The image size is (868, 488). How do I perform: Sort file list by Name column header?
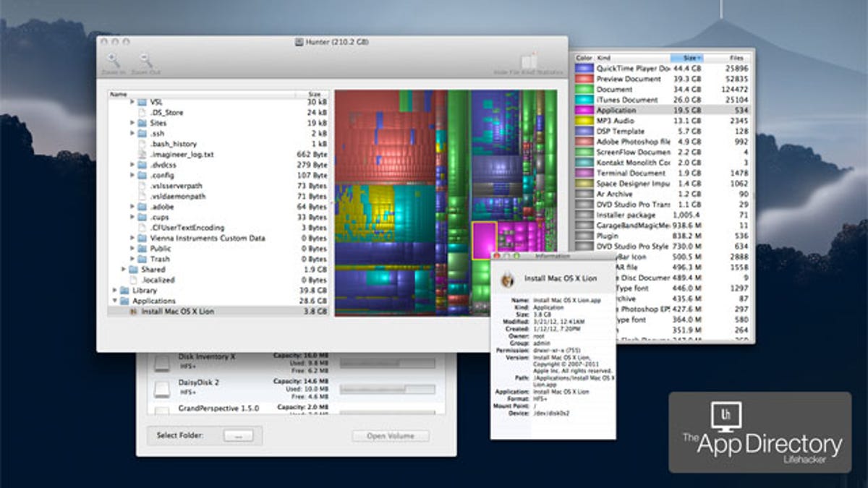[x=202, y=94]
